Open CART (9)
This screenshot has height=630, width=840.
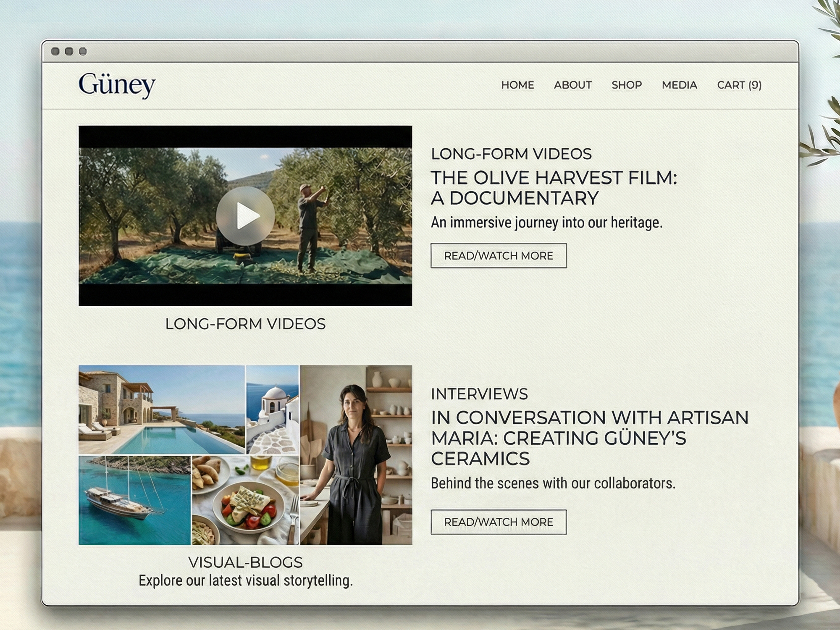739,85
